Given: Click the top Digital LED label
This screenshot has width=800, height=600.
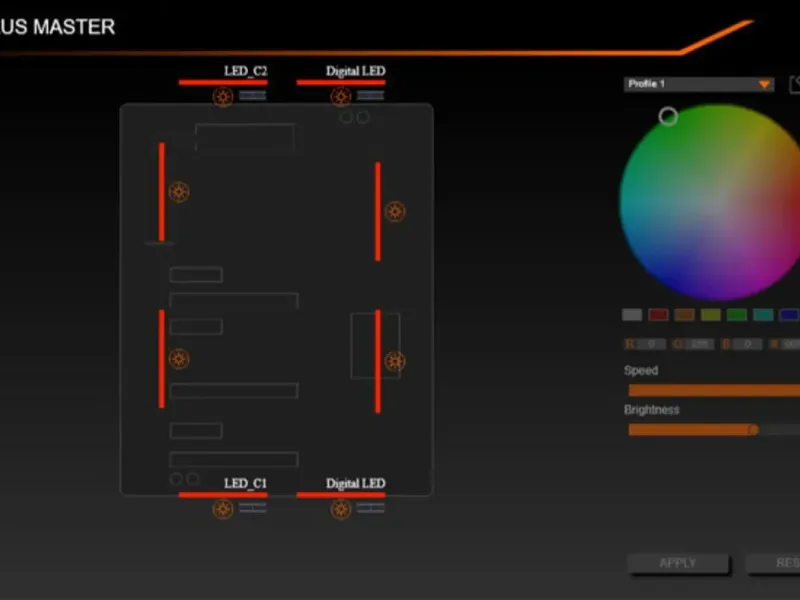Looking at the screenshot, I should pyautogui.click(x=356, y=71).
